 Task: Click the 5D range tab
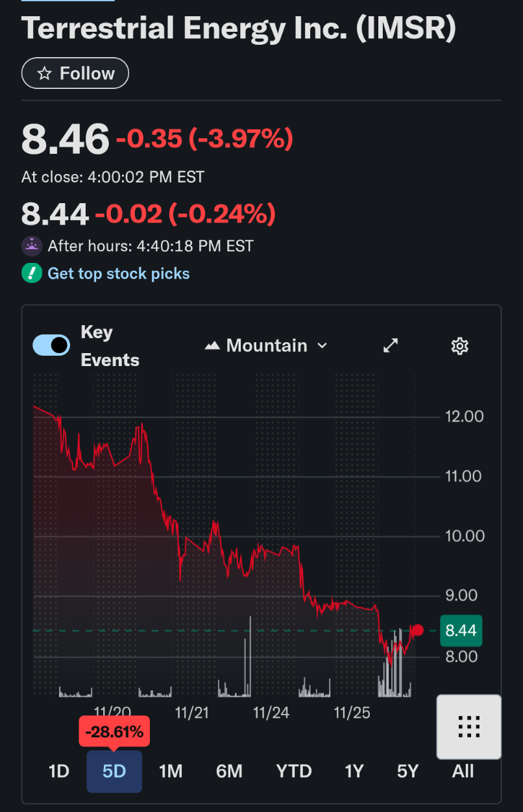click(114, 771)
